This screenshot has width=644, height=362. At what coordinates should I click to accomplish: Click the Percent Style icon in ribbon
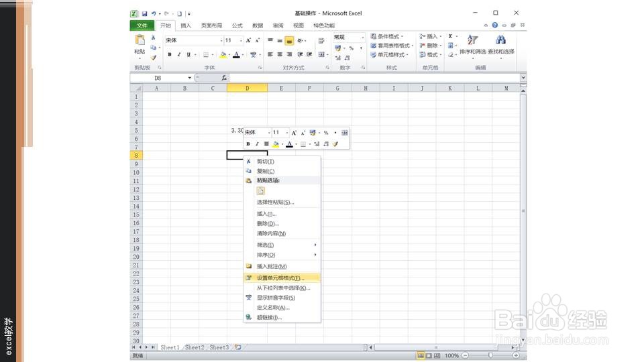(352, 48)
